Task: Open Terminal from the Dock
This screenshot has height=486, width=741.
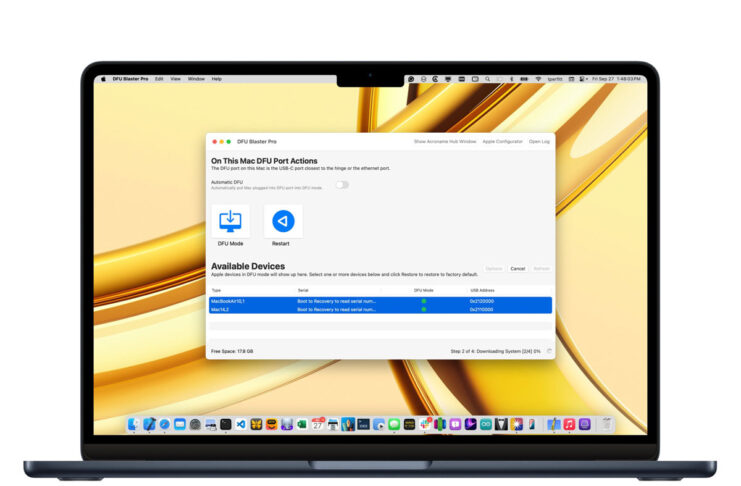Action: point(225,424)
